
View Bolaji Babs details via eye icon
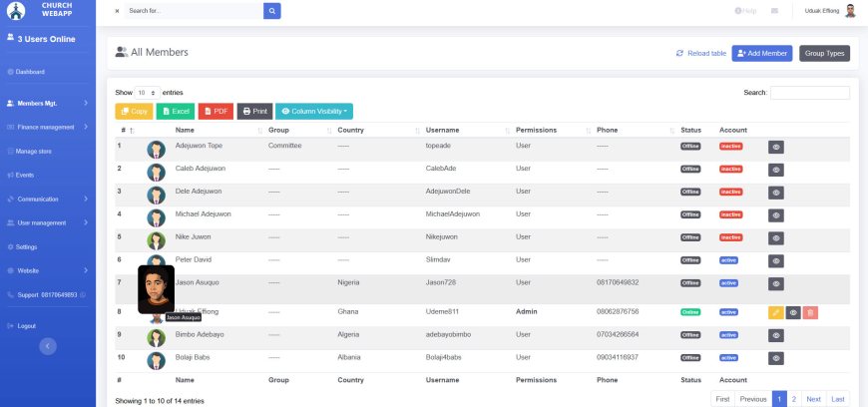point(776,357)
